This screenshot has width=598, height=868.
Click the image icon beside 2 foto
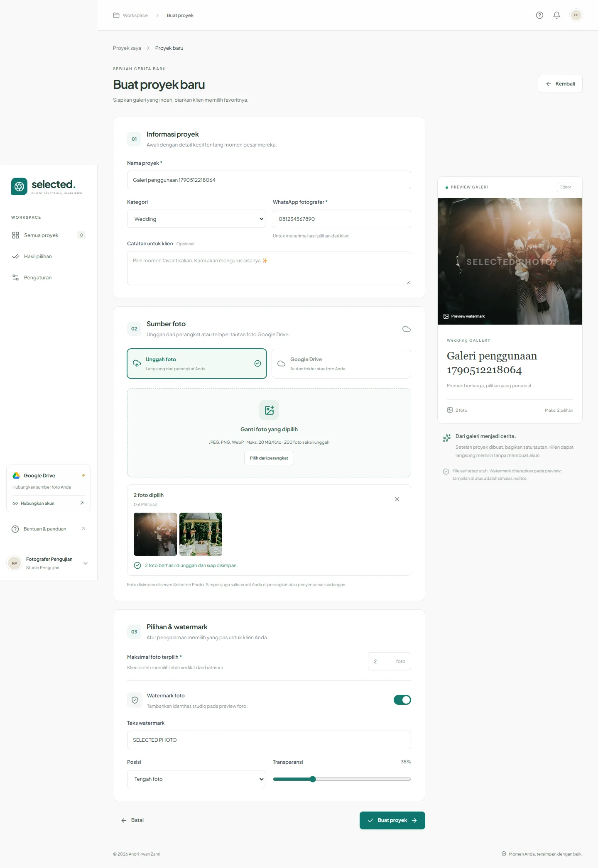(x=450, y=410)
